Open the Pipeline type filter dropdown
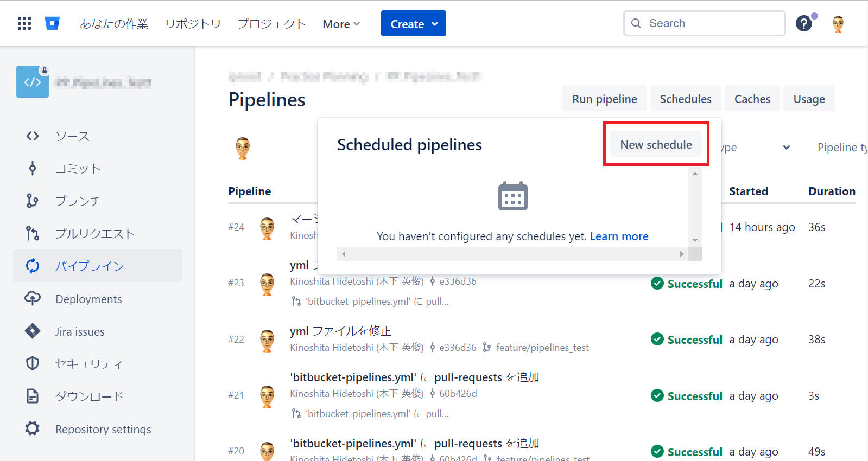868x461 pixels. pos(842,148)
